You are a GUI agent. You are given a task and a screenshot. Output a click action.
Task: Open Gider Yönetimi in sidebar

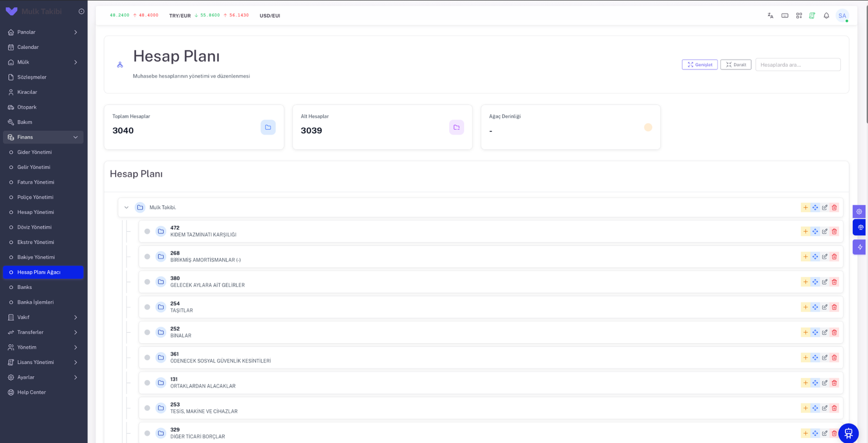tap(43, 153)
